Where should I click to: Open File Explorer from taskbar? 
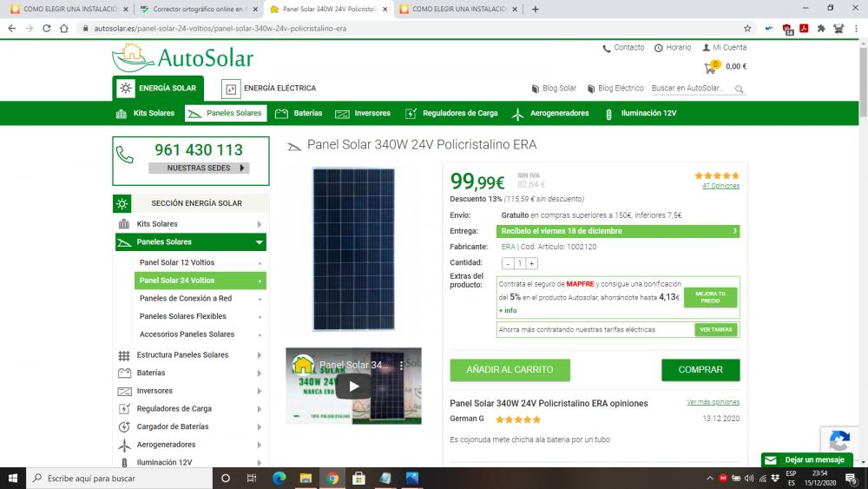pos(306,478)
